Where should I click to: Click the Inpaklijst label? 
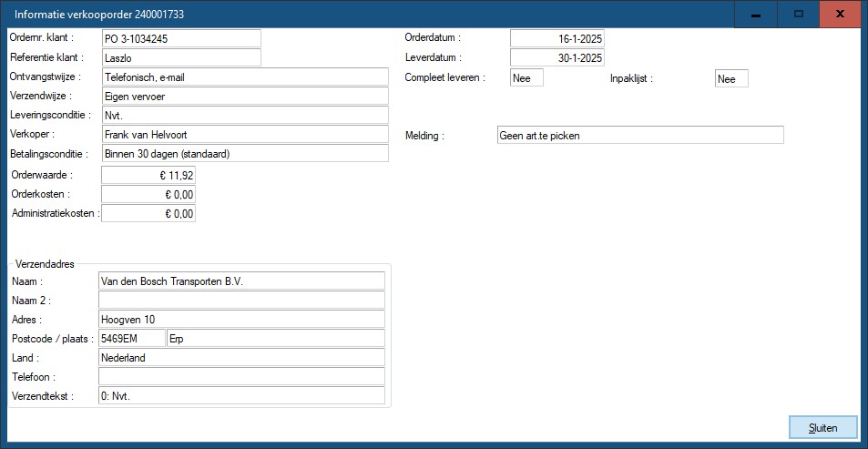(631, 78)
